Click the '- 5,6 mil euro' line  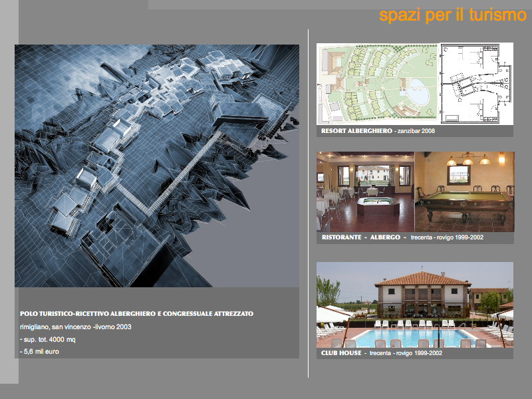(x=39, y=352)
